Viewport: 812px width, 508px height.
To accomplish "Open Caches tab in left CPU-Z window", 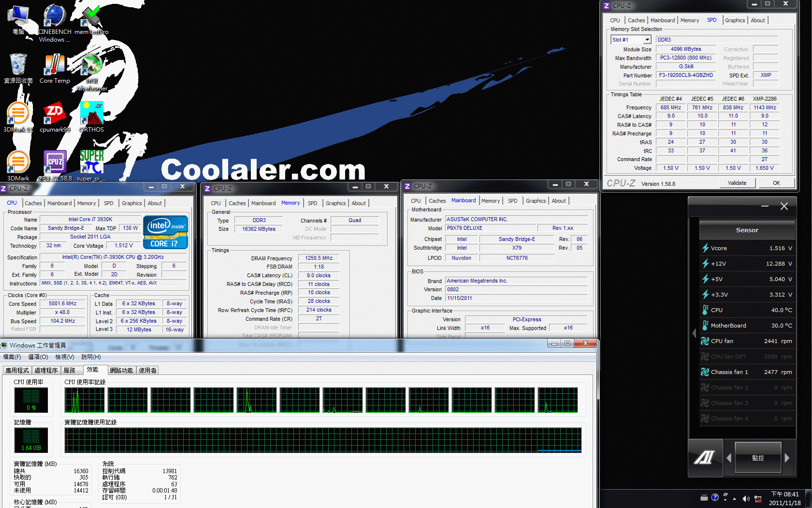I will tap(33, 203).
